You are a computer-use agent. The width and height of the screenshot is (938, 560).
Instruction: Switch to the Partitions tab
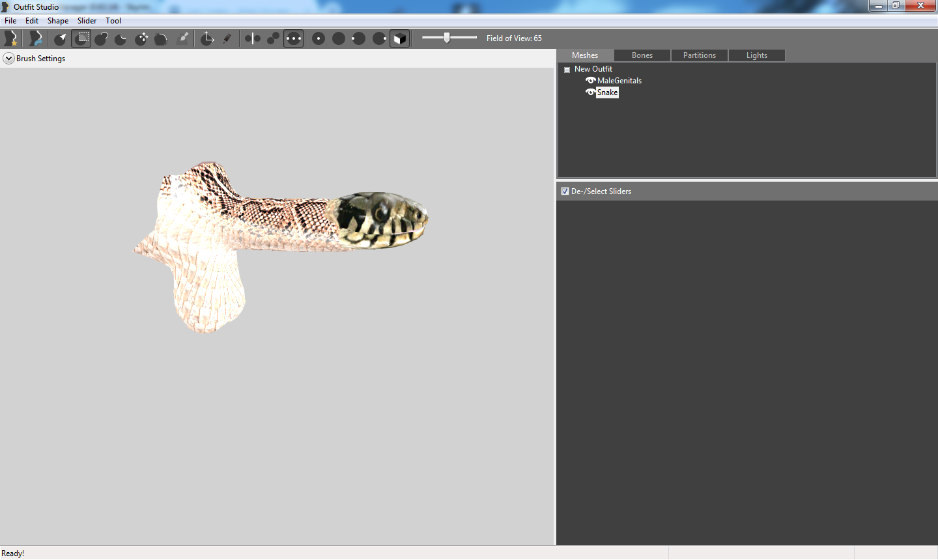click(x=700, y=55)
